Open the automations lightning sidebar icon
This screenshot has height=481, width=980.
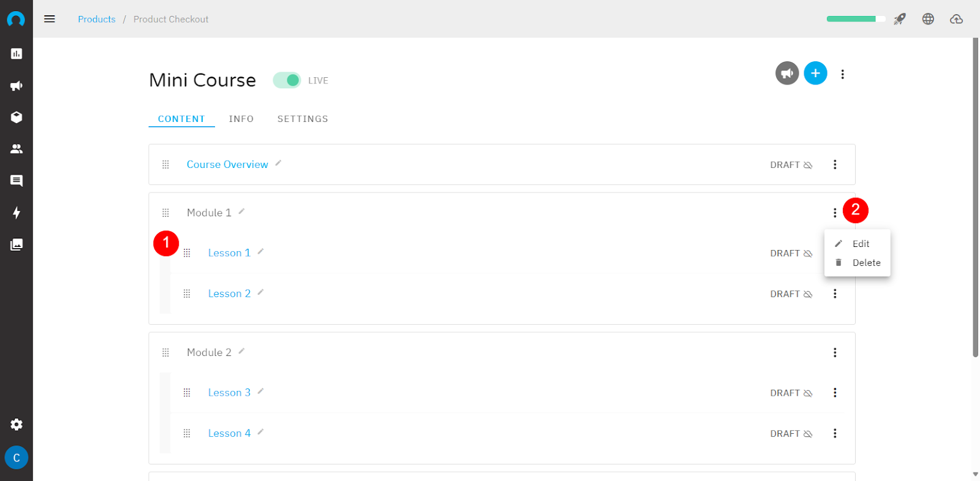click(x=17, y=213)
